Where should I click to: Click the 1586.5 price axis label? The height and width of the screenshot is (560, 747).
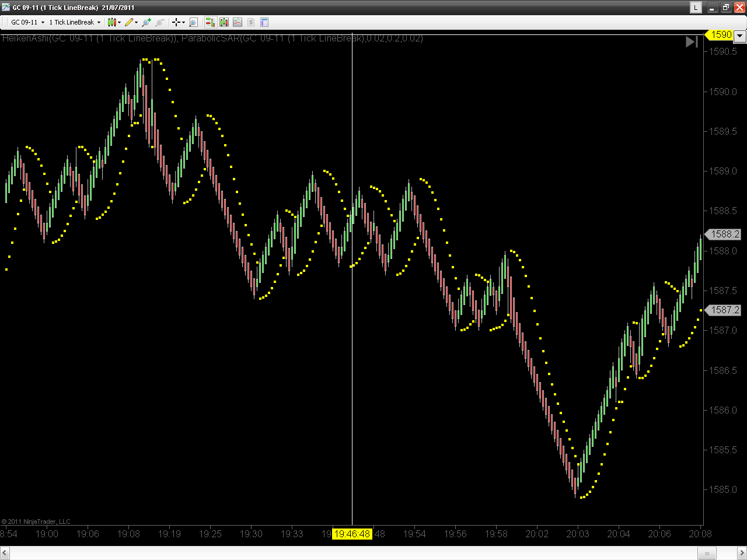[723, 370]
